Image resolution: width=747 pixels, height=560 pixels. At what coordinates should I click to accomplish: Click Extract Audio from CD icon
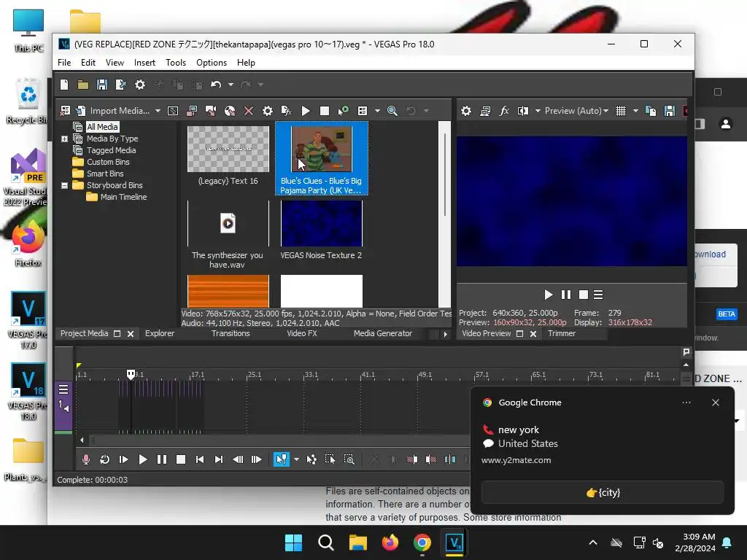pos(230,111)
